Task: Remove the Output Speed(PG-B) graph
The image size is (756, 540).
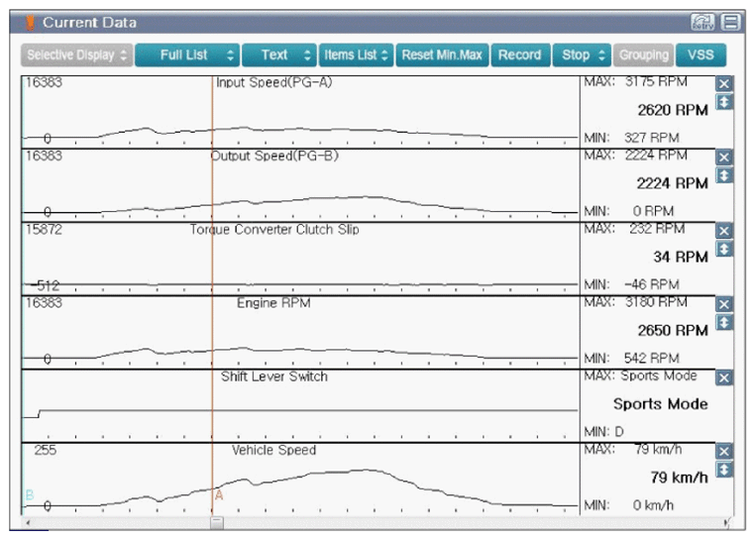Action: [723, 158]
